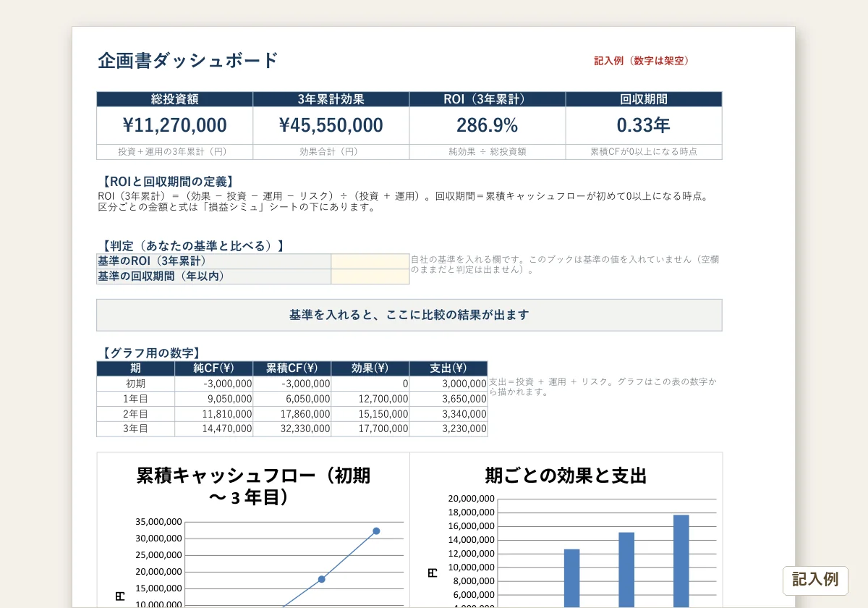Click the 0.33年 payback value
The height and width of the screenshot is (608, 868).
click(644, 125)
